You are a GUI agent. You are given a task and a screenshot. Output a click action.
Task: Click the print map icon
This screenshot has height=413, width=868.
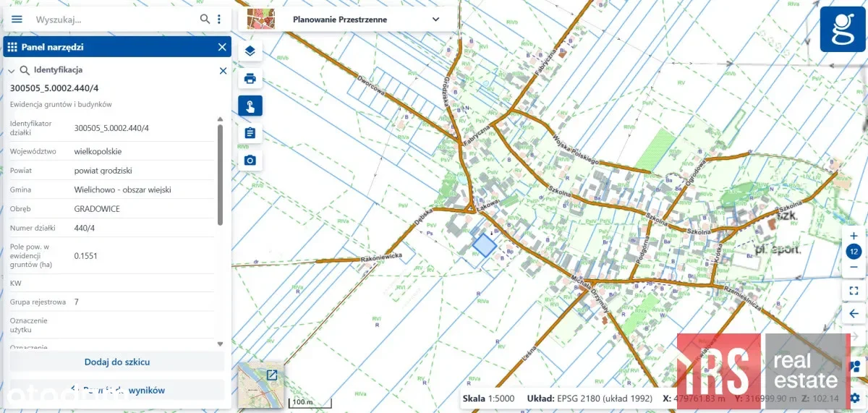pyautogui.click(x=250, y=78)
